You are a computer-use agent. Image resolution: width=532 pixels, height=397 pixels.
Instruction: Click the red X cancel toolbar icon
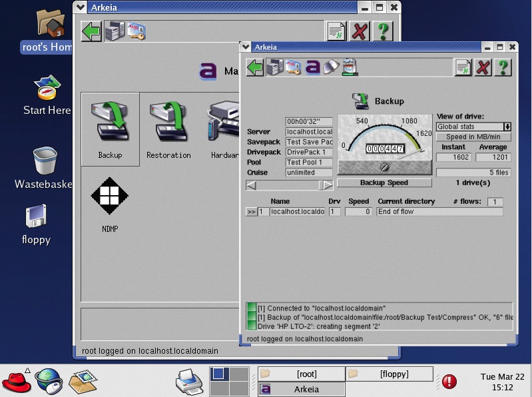[x=483, y=67]
